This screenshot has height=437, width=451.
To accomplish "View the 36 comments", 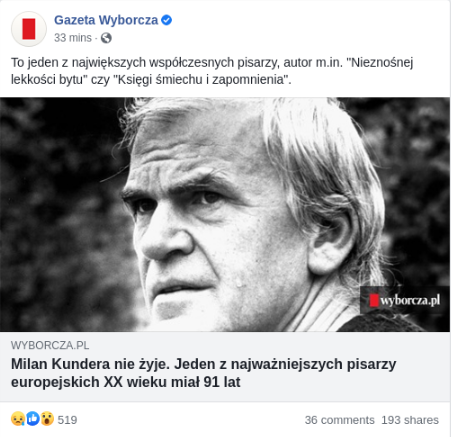I will [x=339, y=420].
